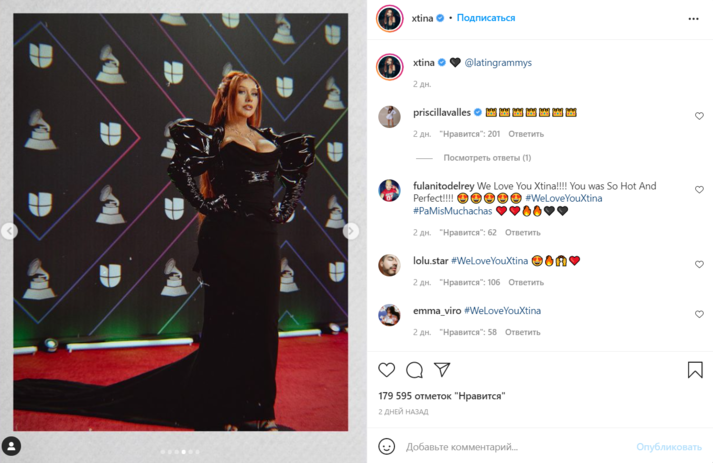View the 179 595 likes list
Viewport: 713px width, 463px height.
coord(441,396)
